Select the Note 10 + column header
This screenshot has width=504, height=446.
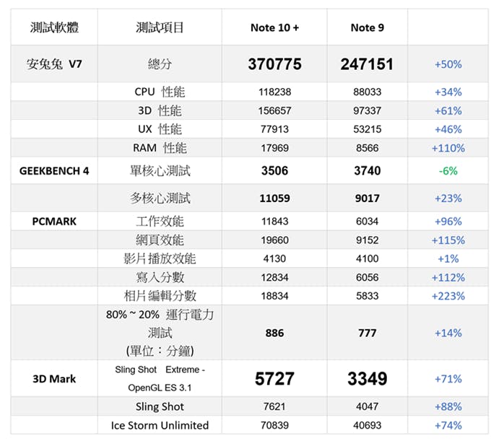point(274,28)
